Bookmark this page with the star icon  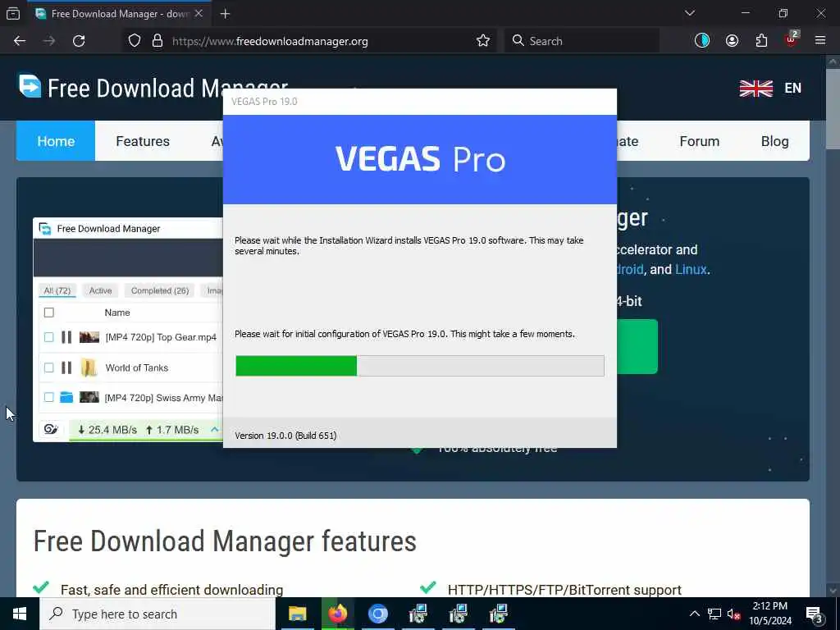click(x=482, y=41)
